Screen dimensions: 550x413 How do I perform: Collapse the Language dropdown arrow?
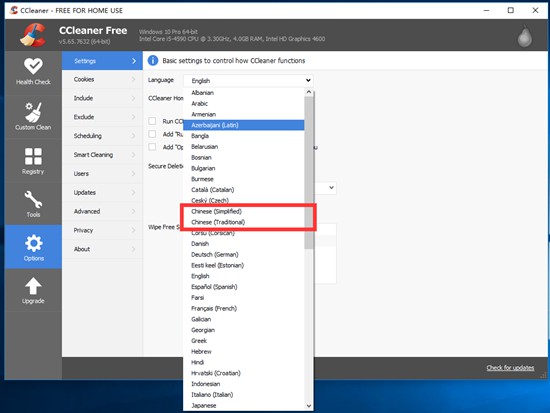(x=308, y=80)
